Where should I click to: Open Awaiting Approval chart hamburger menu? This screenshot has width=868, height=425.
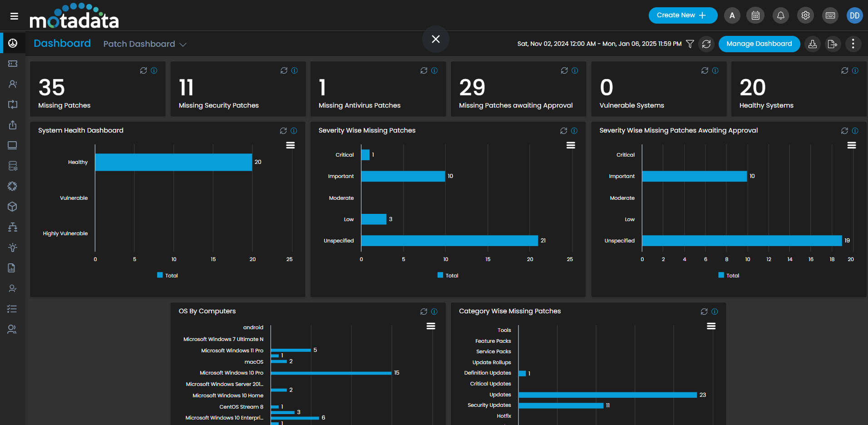tap(852, 145)
